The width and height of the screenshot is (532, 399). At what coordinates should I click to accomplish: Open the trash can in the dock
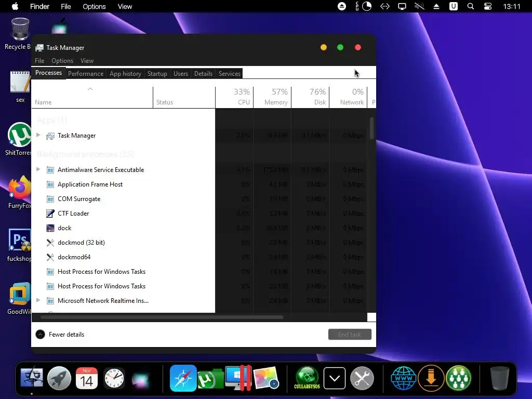500,378
